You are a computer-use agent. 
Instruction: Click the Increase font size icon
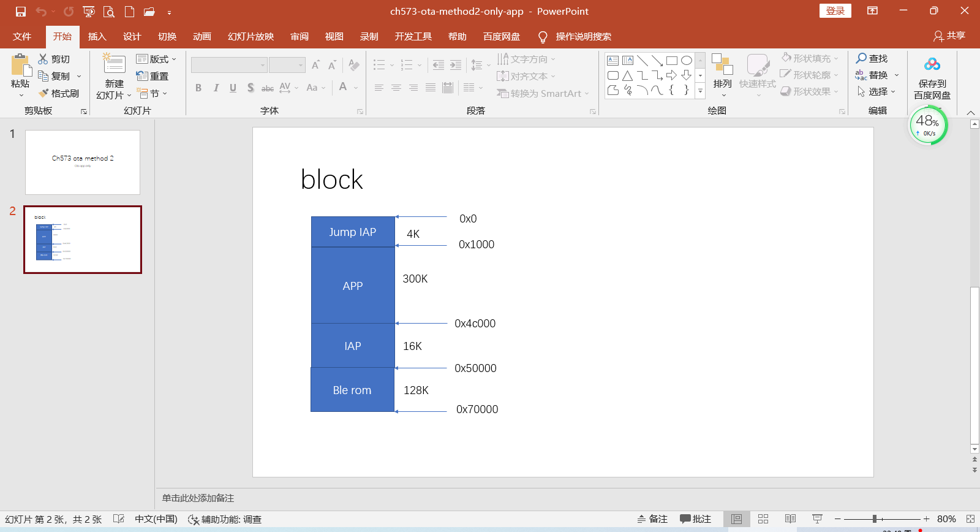[x=316, y=65]
